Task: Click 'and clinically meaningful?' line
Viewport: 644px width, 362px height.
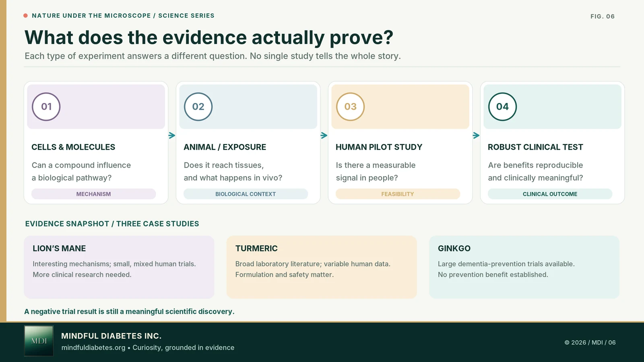Action: 535,178
